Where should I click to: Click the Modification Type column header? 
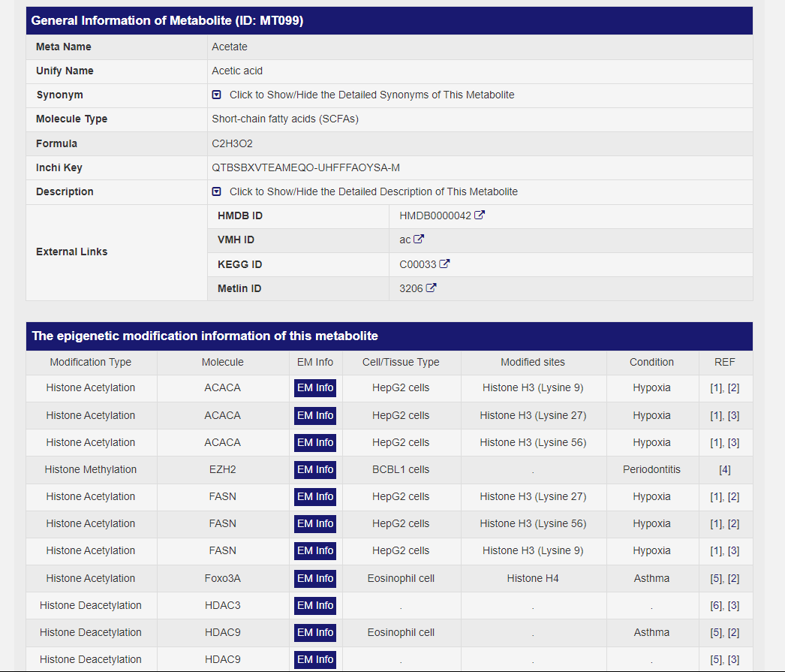click(x=91, y=362)
